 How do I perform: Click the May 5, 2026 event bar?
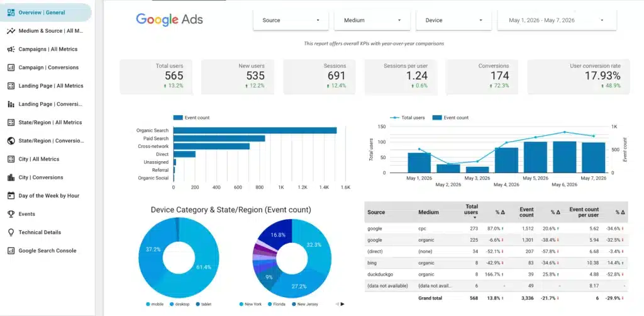[x=535, y=157]
